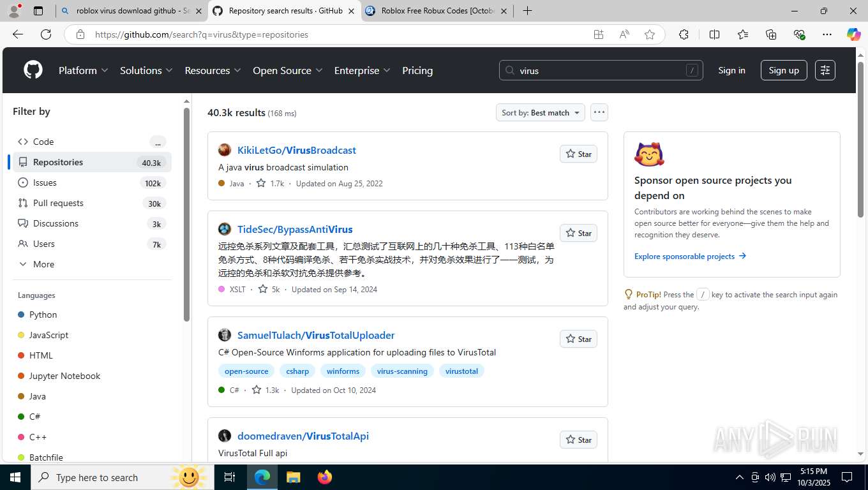Click the Sign up button

(784, 70)
